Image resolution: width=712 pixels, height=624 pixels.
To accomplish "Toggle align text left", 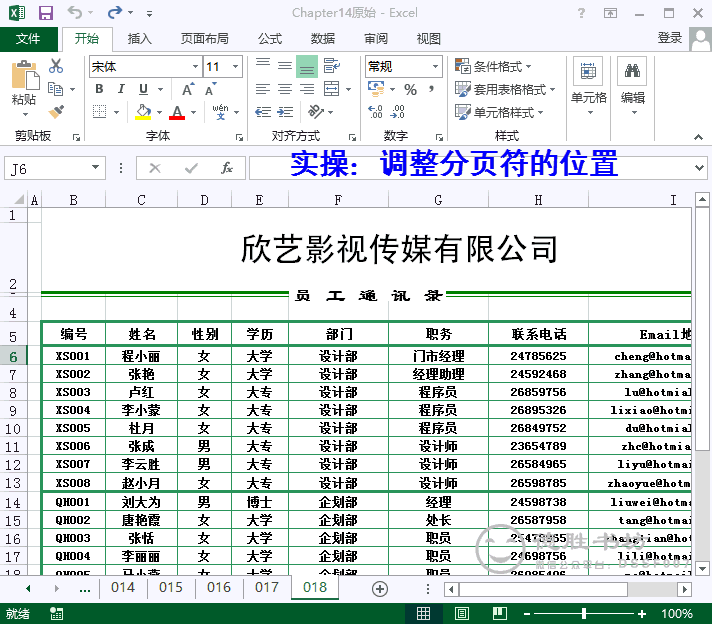I will [x=263, y=89].
